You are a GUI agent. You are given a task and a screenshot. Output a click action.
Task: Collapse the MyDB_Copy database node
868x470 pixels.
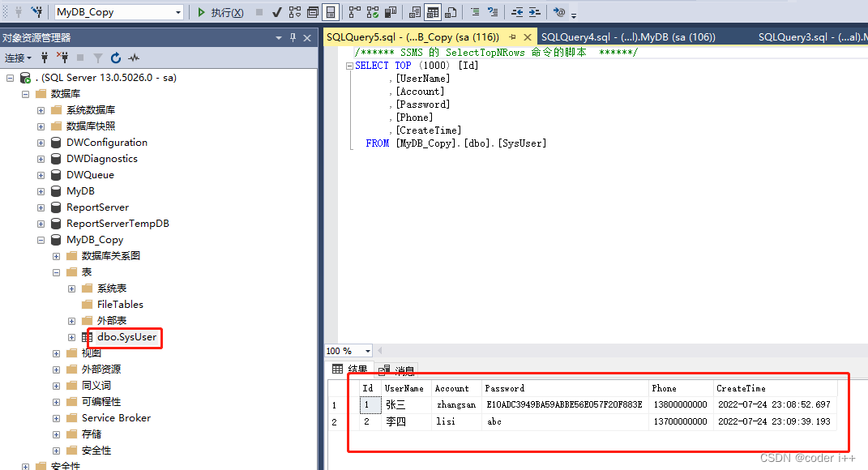coord(41,240)
